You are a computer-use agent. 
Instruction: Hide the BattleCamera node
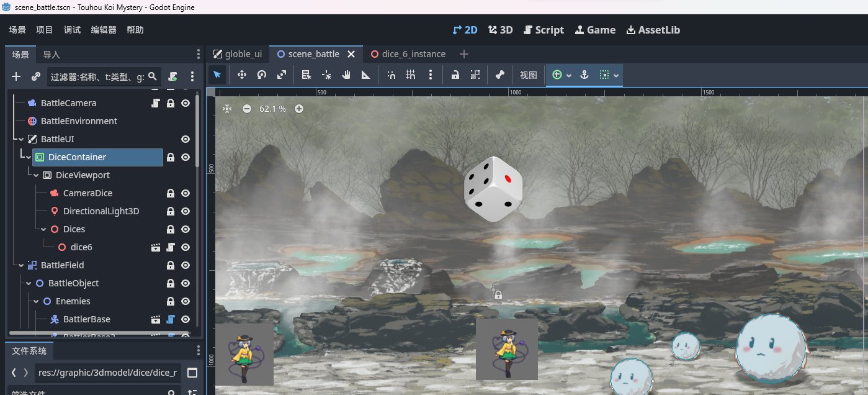click(186, 103)
